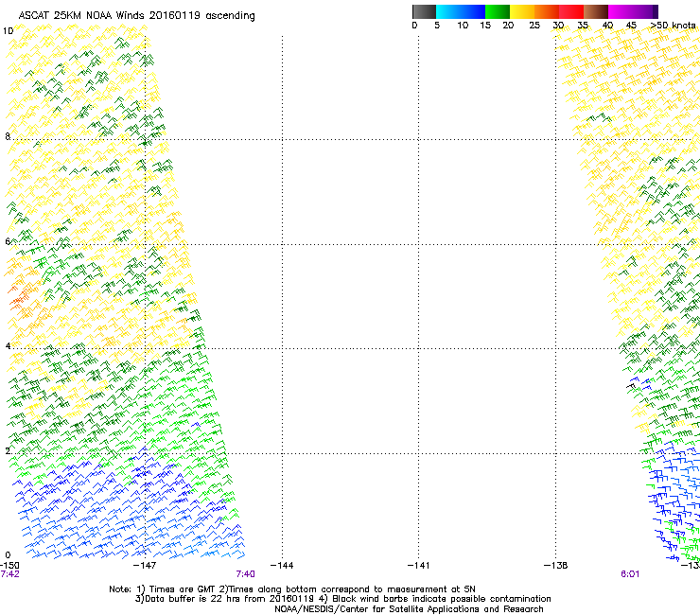This screenshot has width=700, height=615.
Task: Click the gray 0-5 knots color swatch
Action: (424, 11)
